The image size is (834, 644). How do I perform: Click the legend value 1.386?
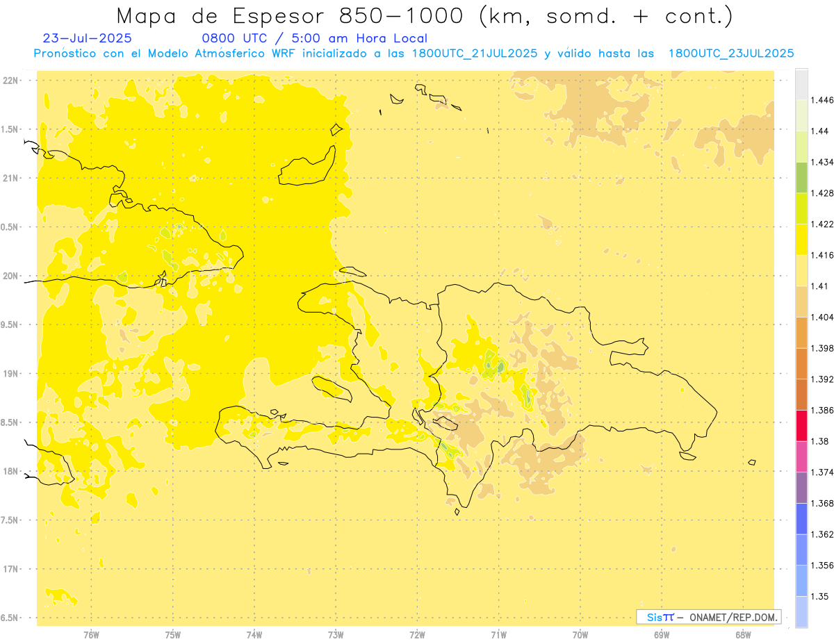822,410
